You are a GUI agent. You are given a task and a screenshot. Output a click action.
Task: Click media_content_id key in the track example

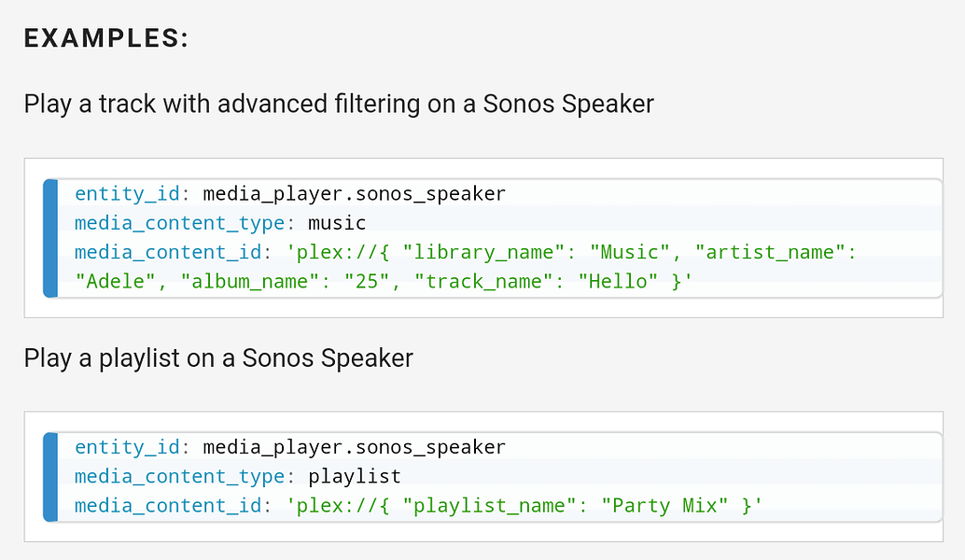point(166,252)
